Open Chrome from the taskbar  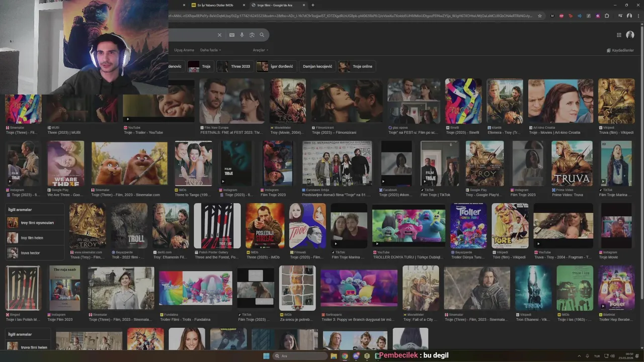345,356
